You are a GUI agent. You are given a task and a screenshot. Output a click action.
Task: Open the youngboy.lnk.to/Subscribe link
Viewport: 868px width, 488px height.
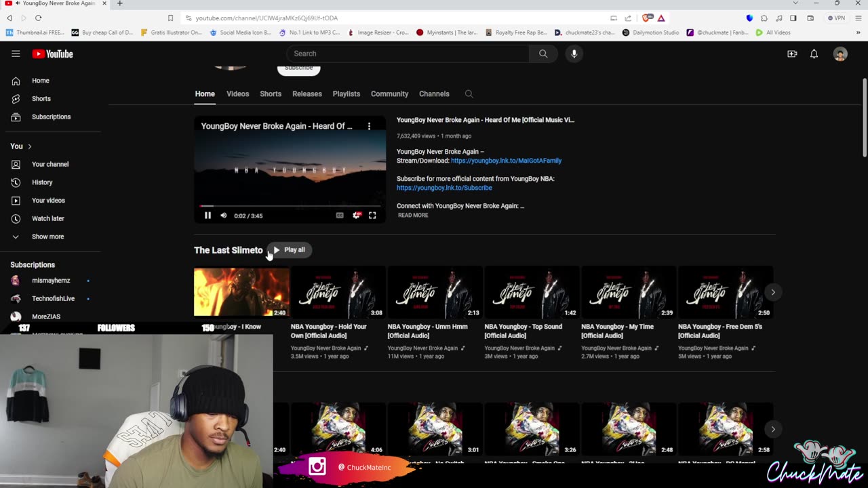tap(444, 188)
